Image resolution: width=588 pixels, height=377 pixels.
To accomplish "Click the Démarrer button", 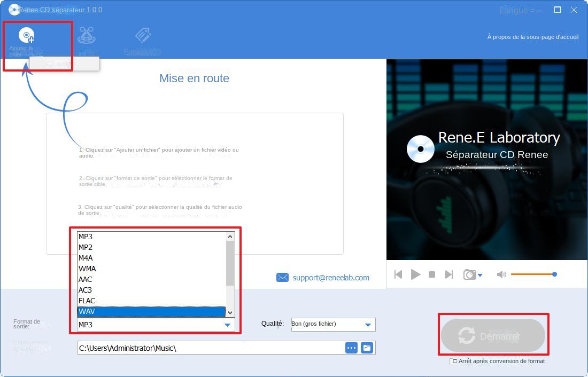I will pos(493,335).
